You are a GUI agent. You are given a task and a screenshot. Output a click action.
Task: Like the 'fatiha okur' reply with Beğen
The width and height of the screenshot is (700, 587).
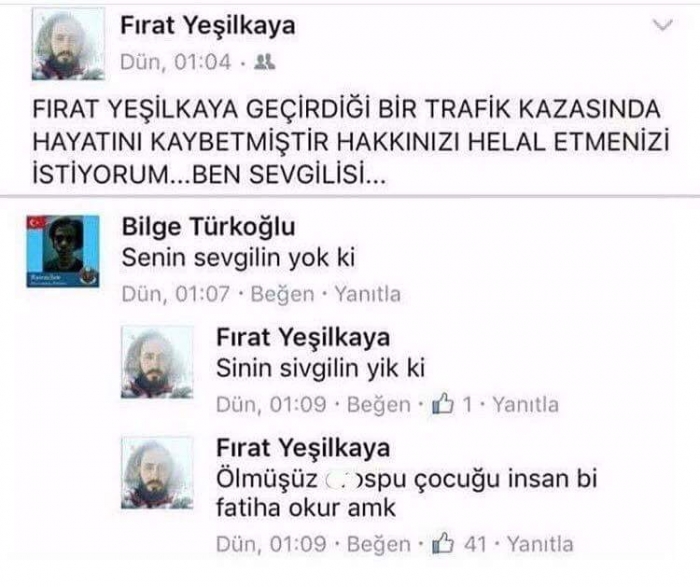click(379, 544)
